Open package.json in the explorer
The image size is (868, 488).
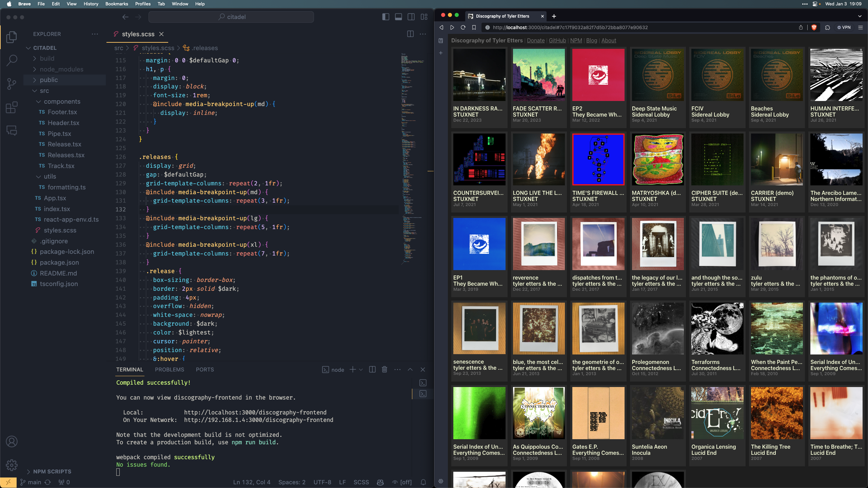click(x=59, y=262)
